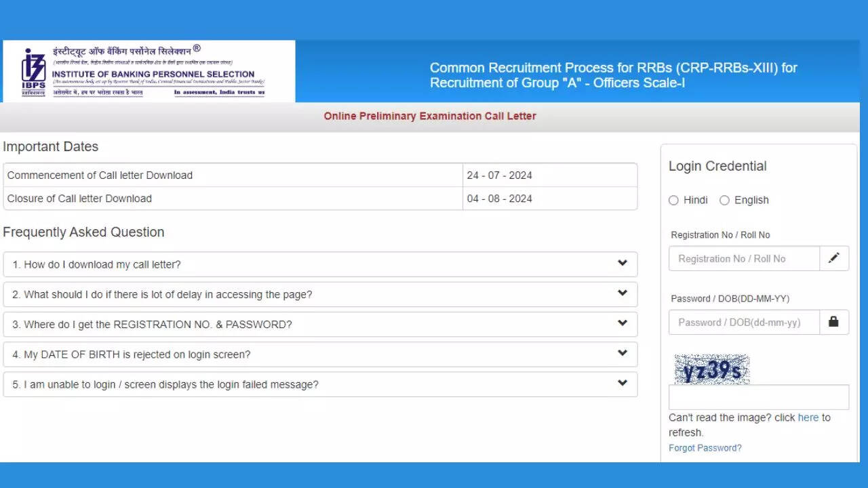The width and height of the screenshot is (868, 488).
Task: Select the English language radio button
Action: coord(724,200)
